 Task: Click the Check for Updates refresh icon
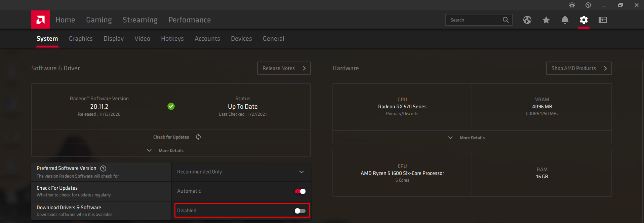(198, 137)
